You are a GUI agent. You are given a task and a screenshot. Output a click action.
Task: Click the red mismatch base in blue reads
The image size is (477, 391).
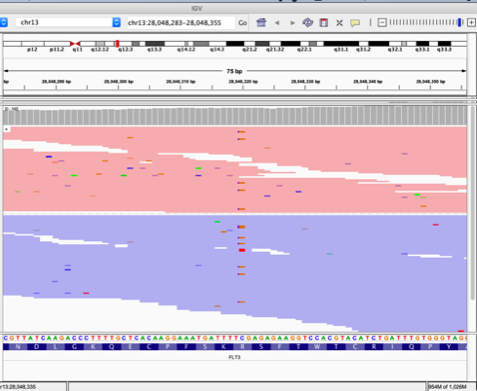point(242,250)
